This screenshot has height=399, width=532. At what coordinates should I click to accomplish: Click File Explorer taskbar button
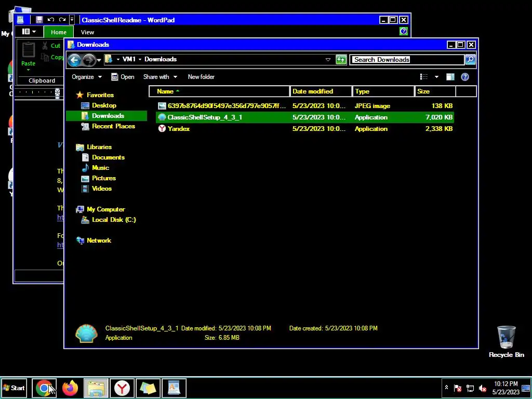[96, 388]
